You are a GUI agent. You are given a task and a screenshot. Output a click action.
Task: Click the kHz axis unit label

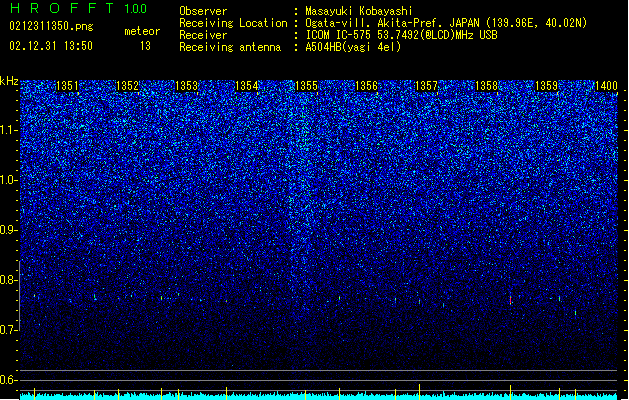click(x=9, y=81)
